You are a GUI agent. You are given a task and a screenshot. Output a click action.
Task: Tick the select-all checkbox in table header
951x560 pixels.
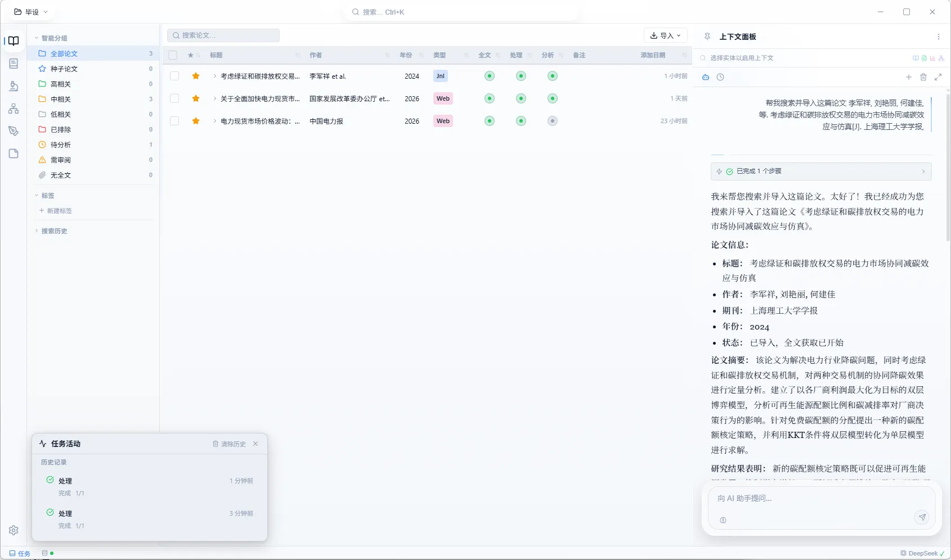[x=173, y=55]
